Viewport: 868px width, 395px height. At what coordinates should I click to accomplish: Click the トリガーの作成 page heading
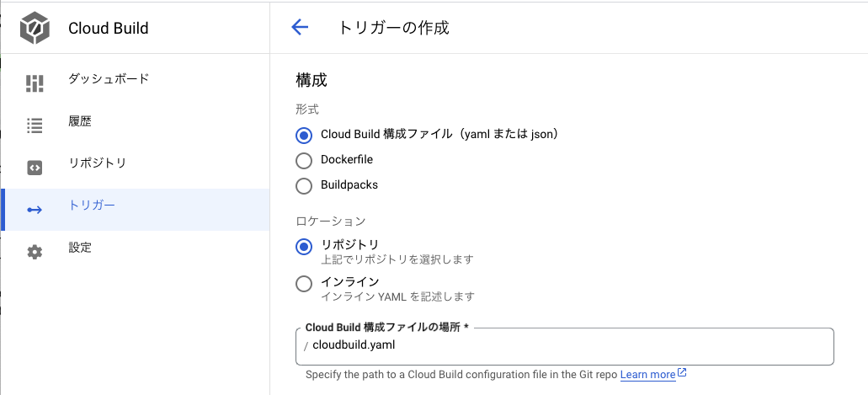(x=394, y=28)
